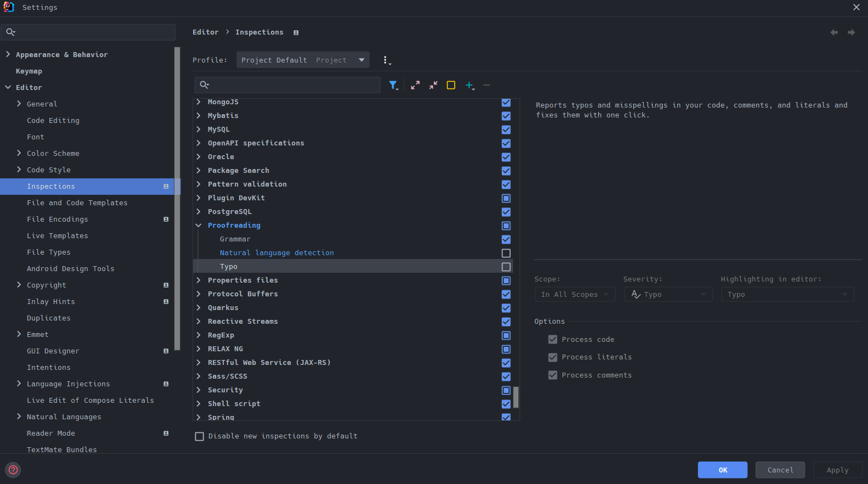Open the Profile dropdown
The image size is (868, 484).
303,60
